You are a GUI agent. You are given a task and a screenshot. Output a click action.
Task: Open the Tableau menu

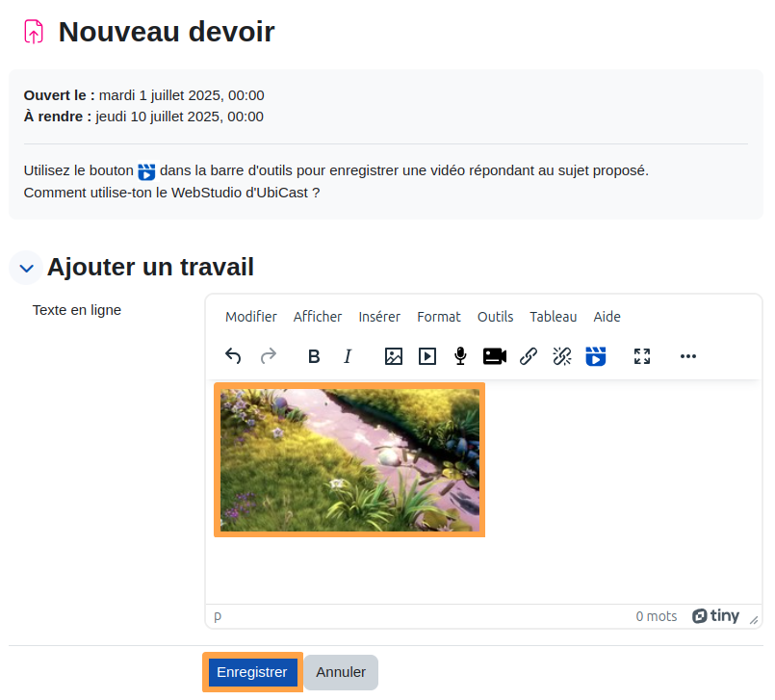pos(553,317)
